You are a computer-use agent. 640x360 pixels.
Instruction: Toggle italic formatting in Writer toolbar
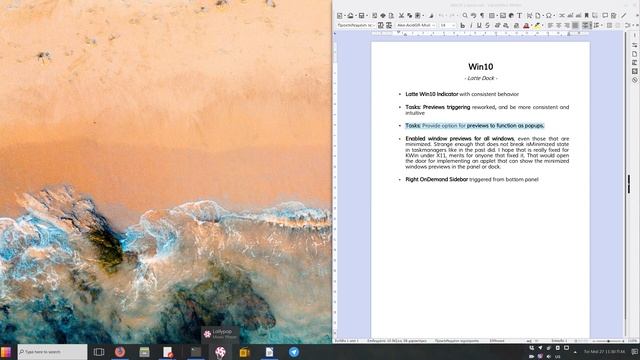[471, 25]
